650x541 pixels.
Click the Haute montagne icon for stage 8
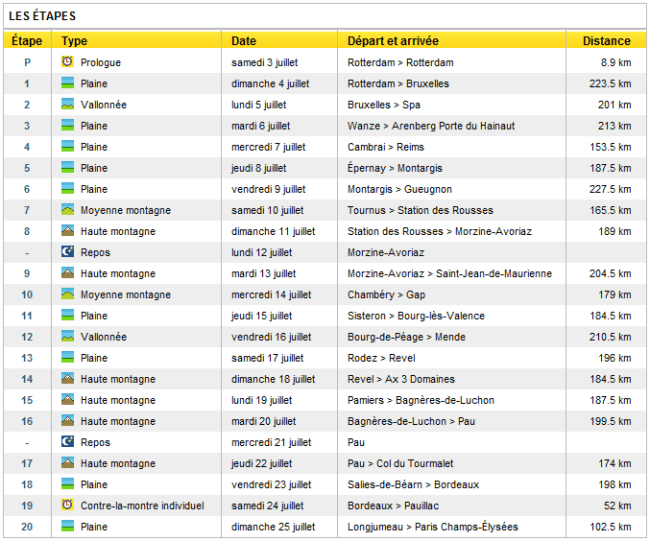tap(67, 231)
